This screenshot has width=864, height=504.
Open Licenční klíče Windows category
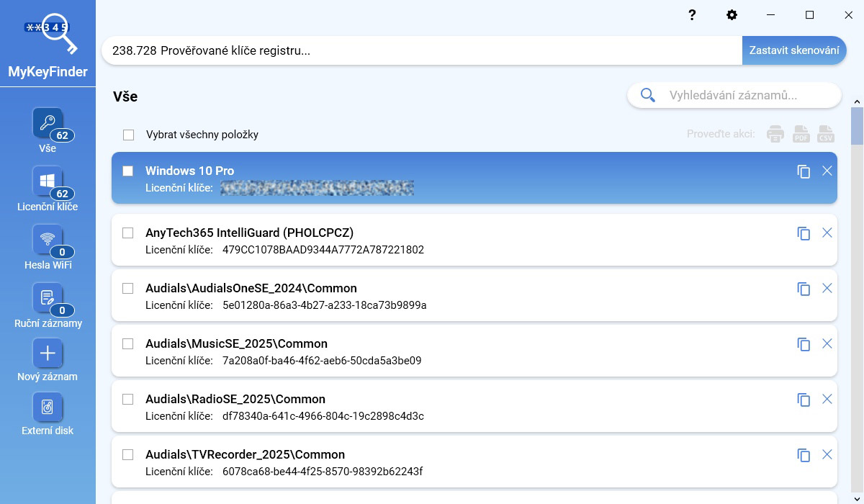[x=48, y=189]
